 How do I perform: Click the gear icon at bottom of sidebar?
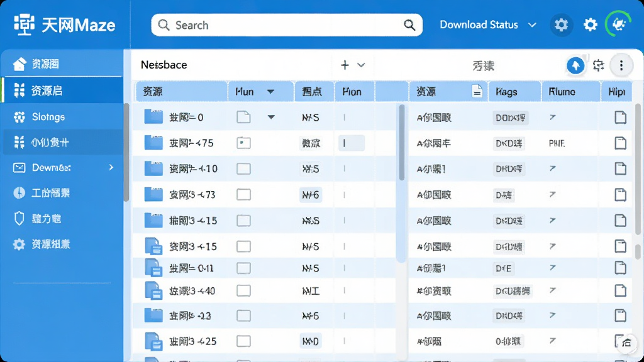19,244
